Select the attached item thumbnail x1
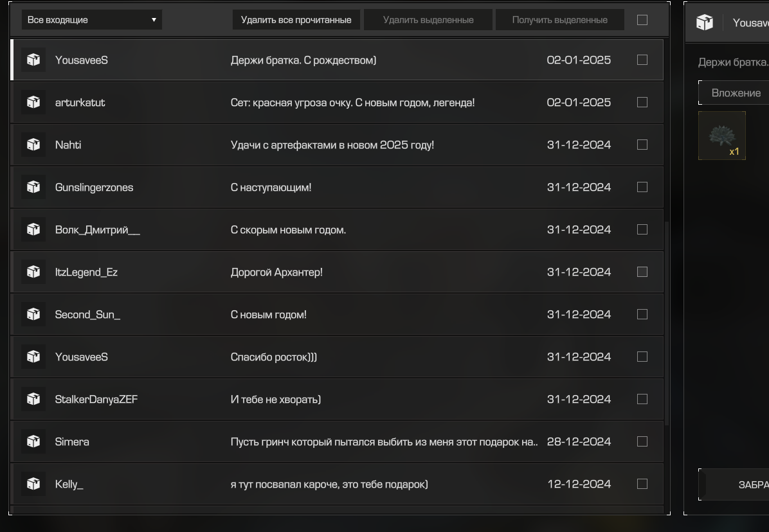The height and width of the screenshot is (532, 769). tap(721, 136)
